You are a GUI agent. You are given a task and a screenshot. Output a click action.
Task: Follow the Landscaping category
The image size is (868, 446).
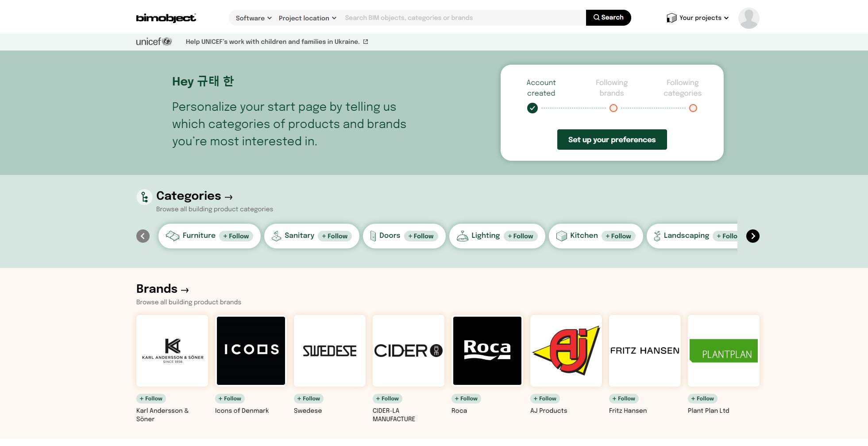(726, 236)
